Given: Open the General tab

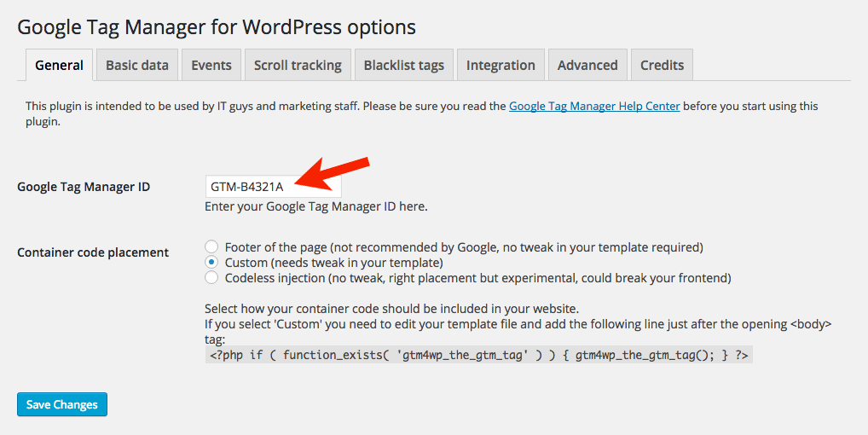Looking at the screenshot, I should 59,65.
